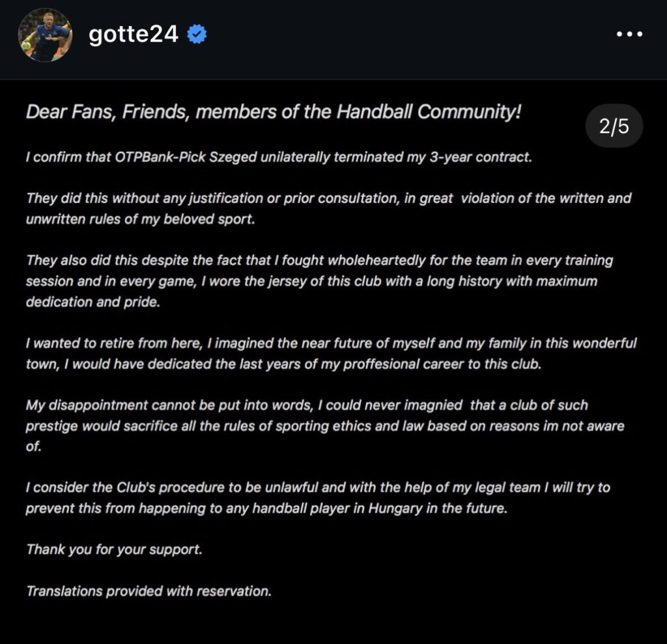Click the words "dedication and pride"
Screen dimensions: 667x644
pyautogui.click(x=92, y=302)
